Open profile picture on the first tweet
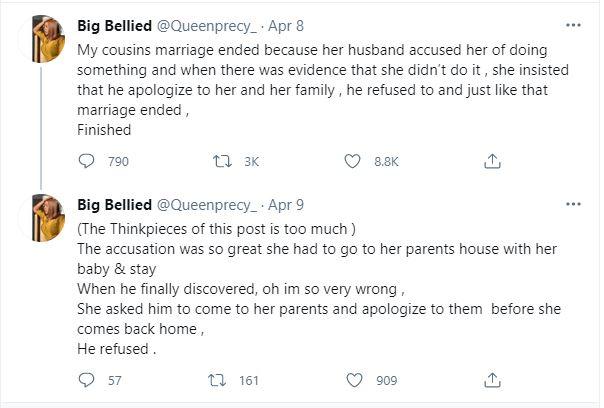 click(x=46, y=40)
